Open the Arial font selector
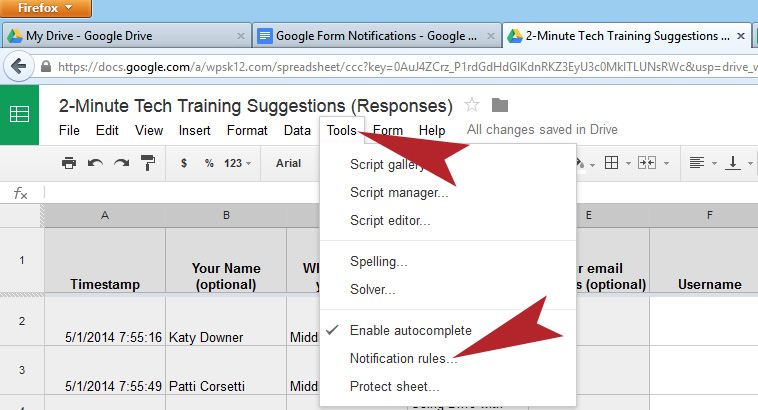758x410 pixels. (x=289, y=163)
